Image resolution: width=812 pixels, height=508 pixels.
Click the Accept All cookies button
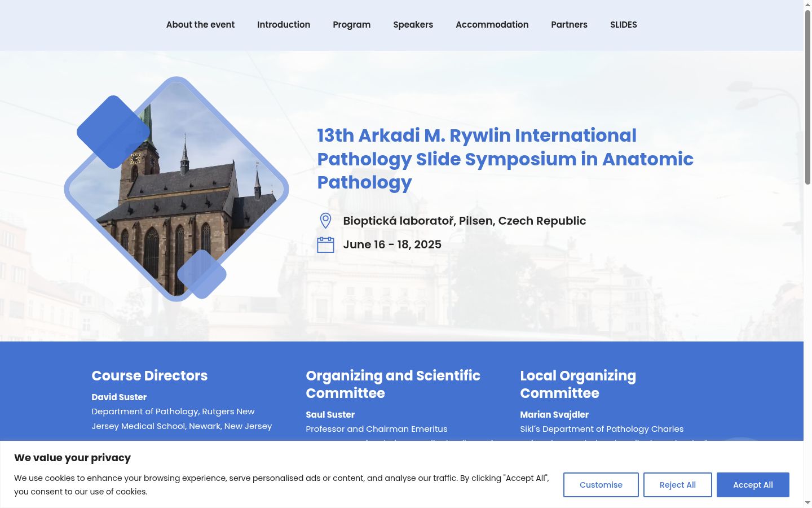click(753, 485)
